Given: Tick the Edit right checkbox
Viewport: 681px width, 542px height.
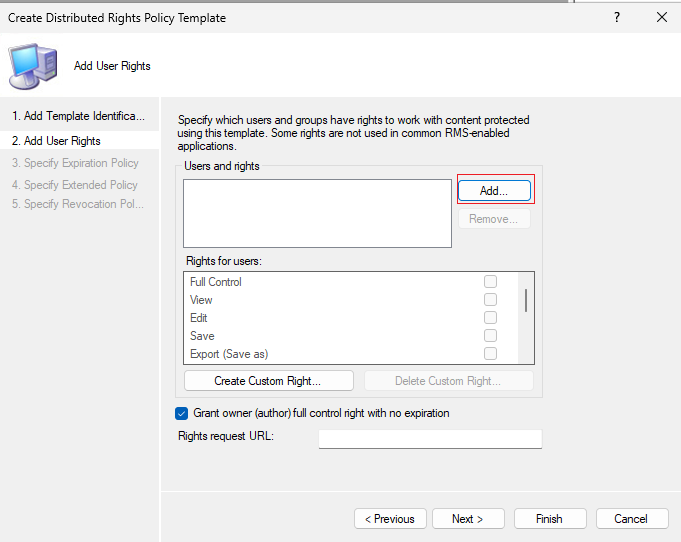Looking at the screenshot, I should click(490, 317).
